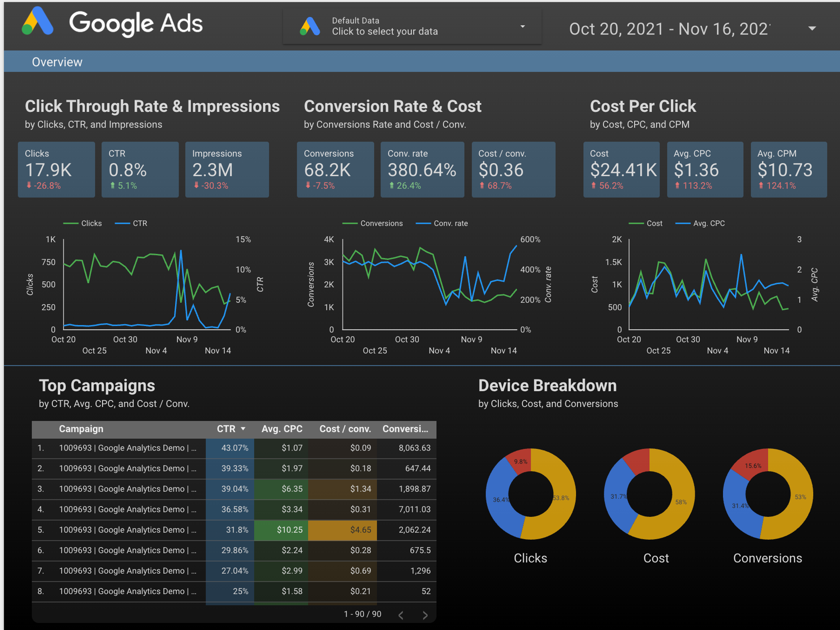Click the highlighted $4.65 Cost / conv. cell
The width and height of the screenshot is (840, 630).
coord(342,530)
